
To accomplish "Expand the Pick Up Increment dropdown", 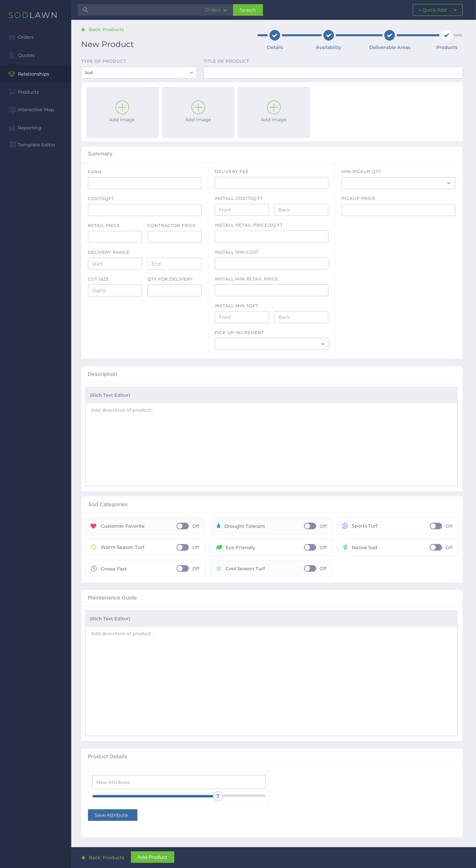I will pyautogui.click(x=271, y=344).
